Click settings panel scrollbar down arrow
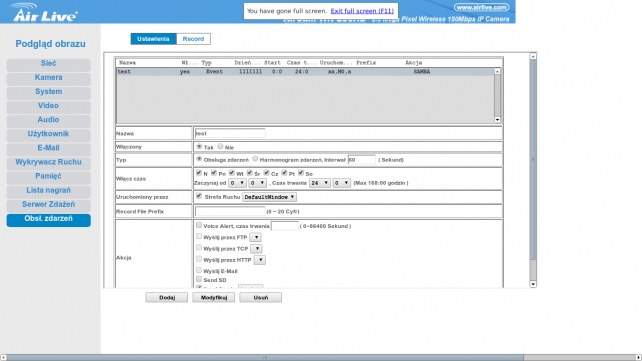Image resolution: width=642 pixels, height=361 pixels. (533, 284)
